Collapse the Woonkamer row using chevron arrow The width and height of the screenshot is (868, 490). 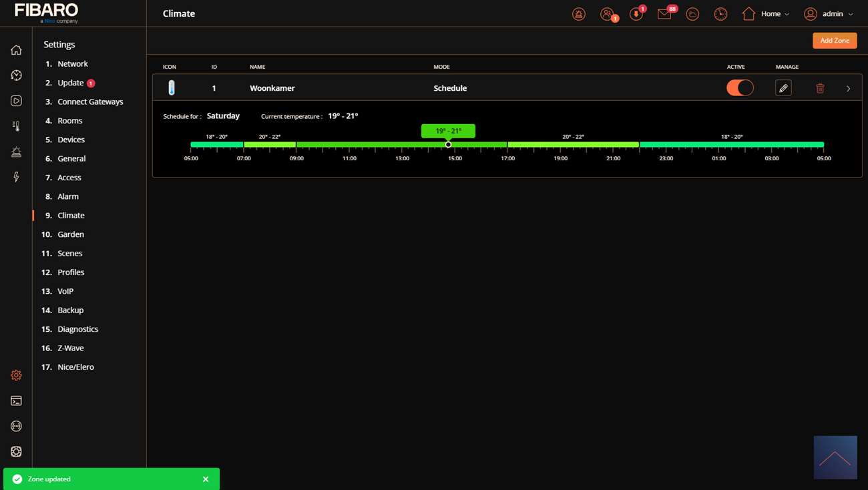coord(848,89)
